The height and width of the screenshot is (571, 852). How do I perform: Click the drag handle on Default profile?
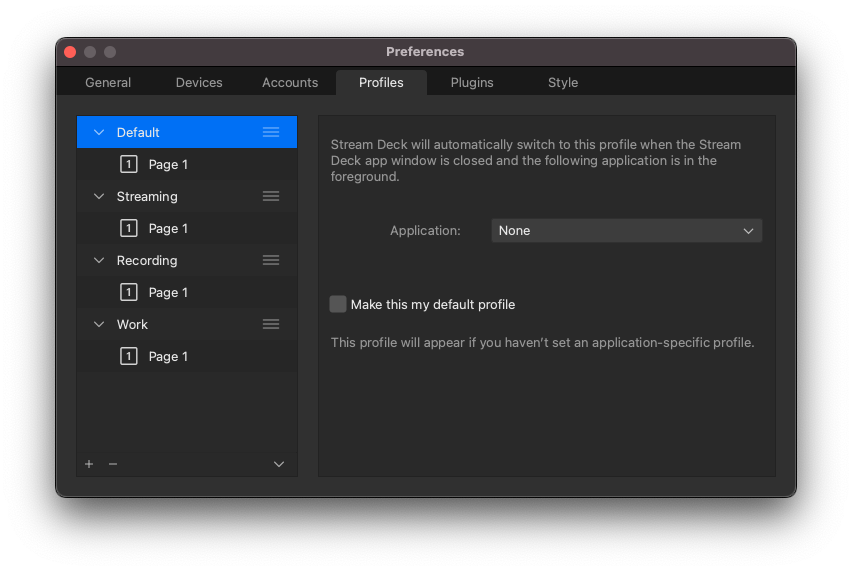271,132
